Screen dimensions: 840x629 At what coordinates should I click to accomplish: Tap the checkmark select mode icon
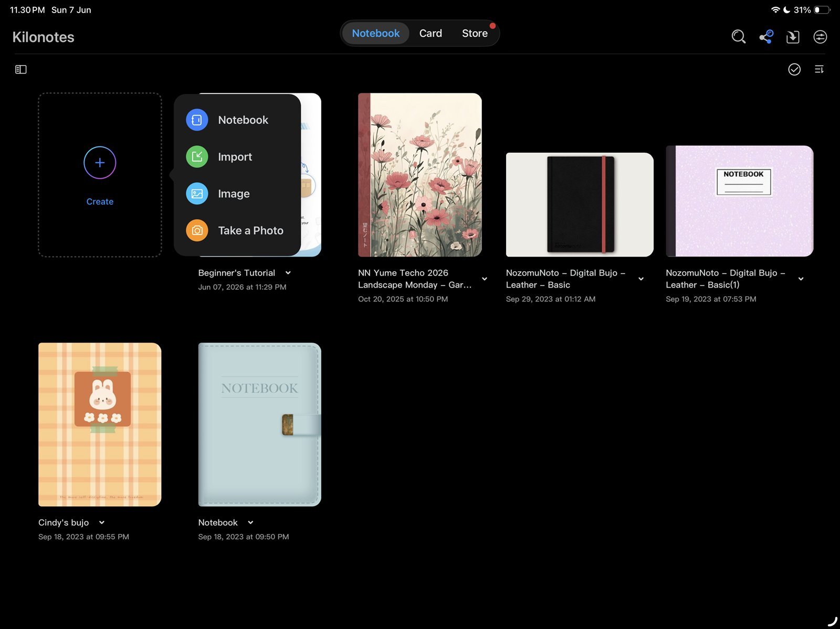pos(794,69)
